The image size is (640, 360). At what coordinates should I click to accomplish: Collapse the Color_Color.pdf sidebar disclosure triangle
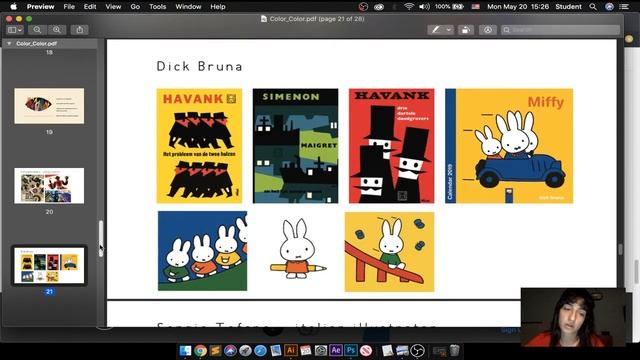[9, 43]
